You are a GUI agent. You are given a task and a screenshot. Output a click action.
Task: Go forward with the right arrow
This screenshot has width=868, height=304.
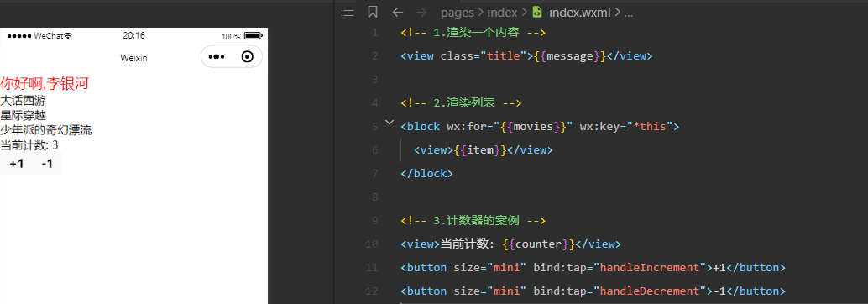[421, 13]
